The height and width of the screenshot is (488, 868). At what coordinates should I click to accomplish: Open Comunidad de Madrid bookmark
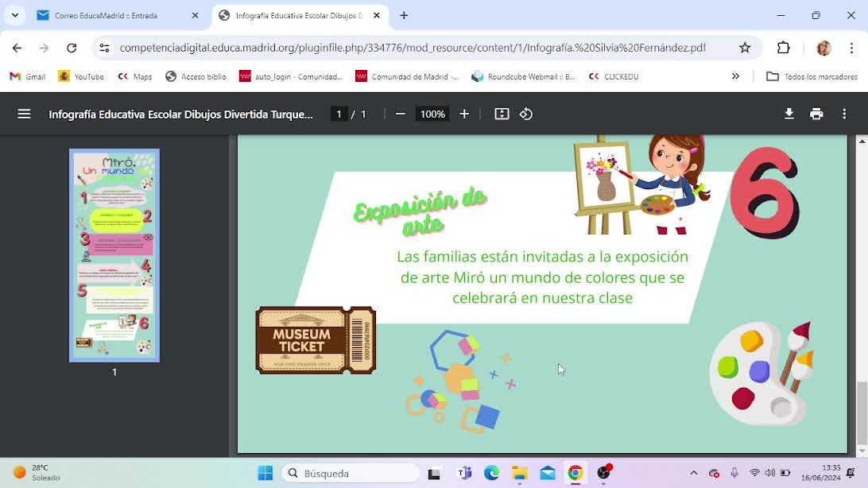[x=408, y=76]
